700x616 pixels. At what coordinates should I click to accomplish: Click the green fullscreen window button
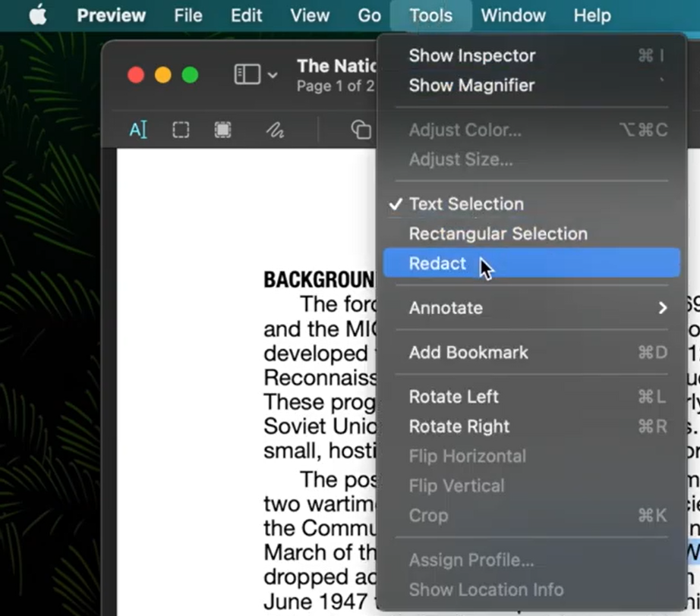pos(190,74)
